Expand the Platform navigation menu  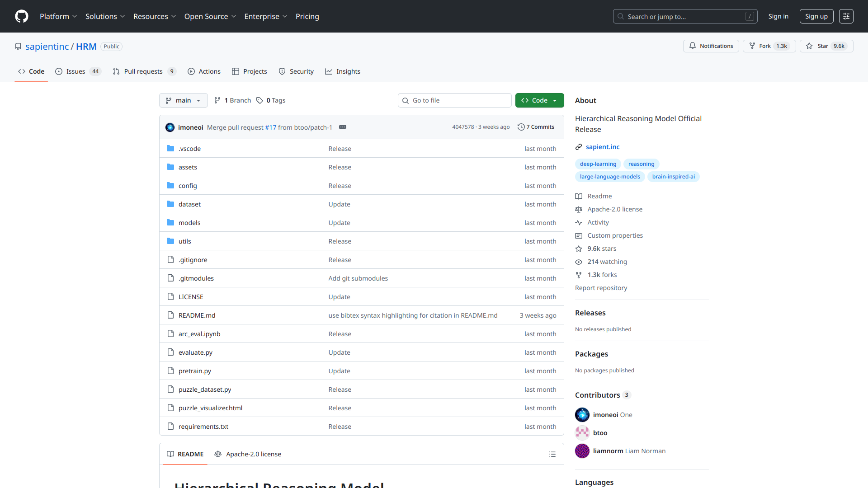click(x=58, y=16)
